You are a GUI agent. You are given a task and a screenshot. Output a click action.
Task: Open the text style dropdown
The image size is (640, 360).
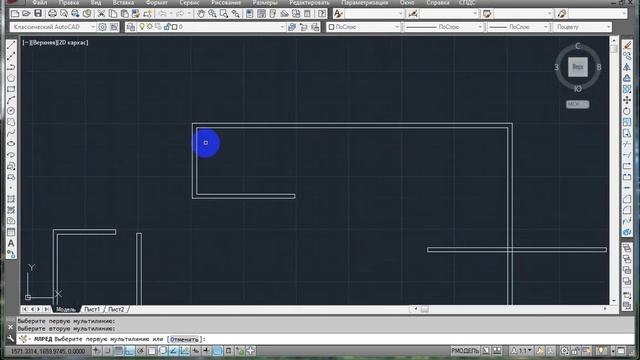[400, 13]
